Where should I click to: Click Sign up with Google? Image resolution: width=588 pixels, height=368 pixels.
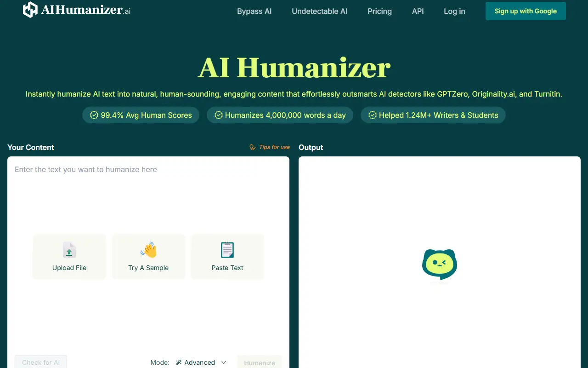pyautogui.click(x=525, y=11)
